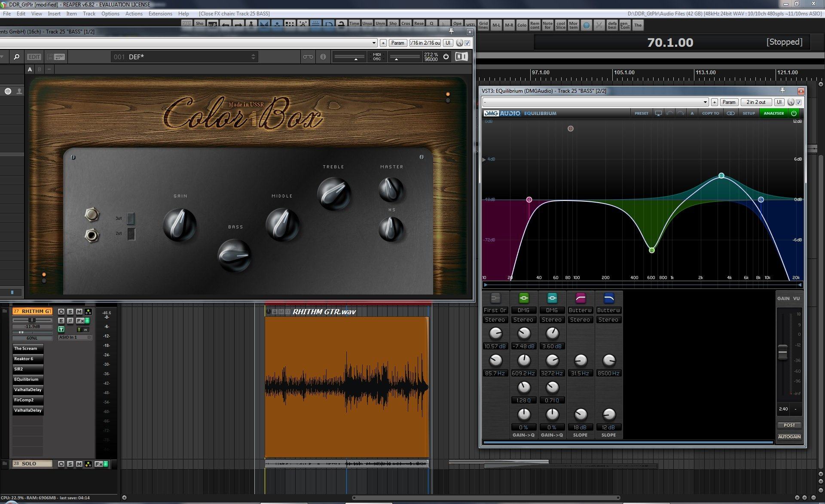Click the AUTOGAIN button in EQuilibrium
825x504 pixels.
pyautogui.click(x=789, y=437)
